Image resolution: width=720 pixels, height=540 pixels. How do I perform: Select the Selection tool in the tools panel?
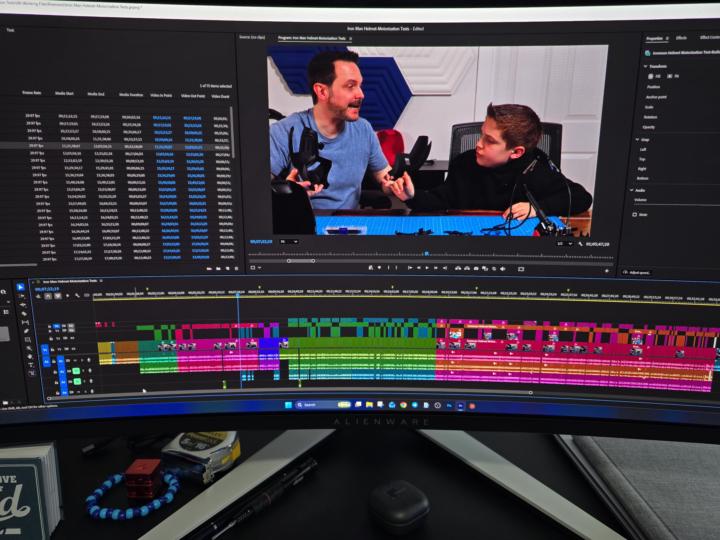[20, 287]
